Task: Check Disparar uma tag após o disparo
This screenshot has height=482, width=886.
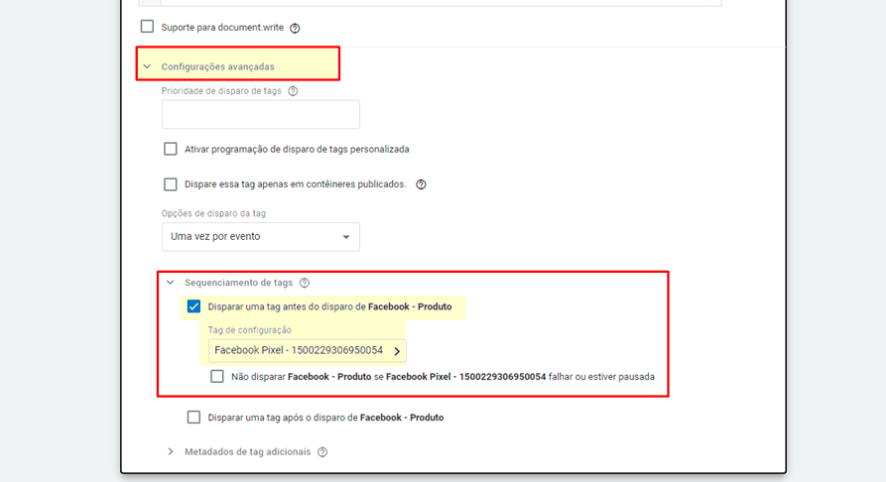Action: pos(193,417)
